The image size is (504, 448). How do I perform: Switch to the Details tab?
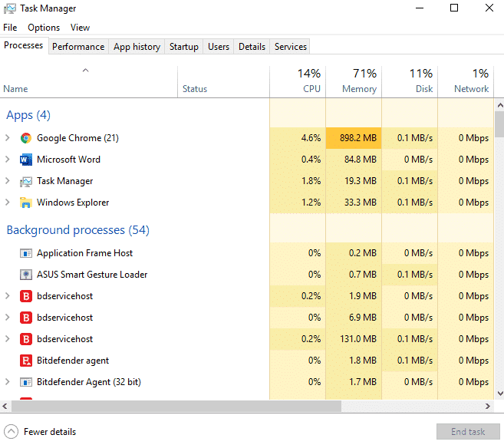[x=252, y=47]
